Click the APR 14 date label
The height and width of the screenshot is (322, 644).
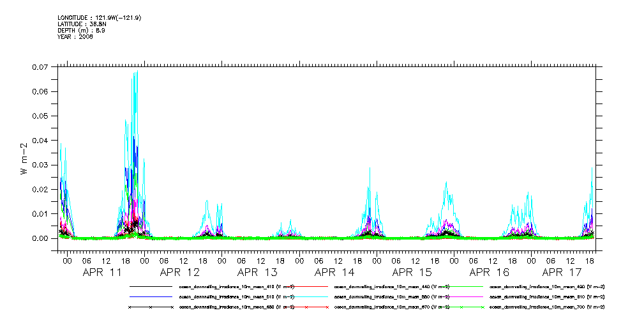coord(334,272)
